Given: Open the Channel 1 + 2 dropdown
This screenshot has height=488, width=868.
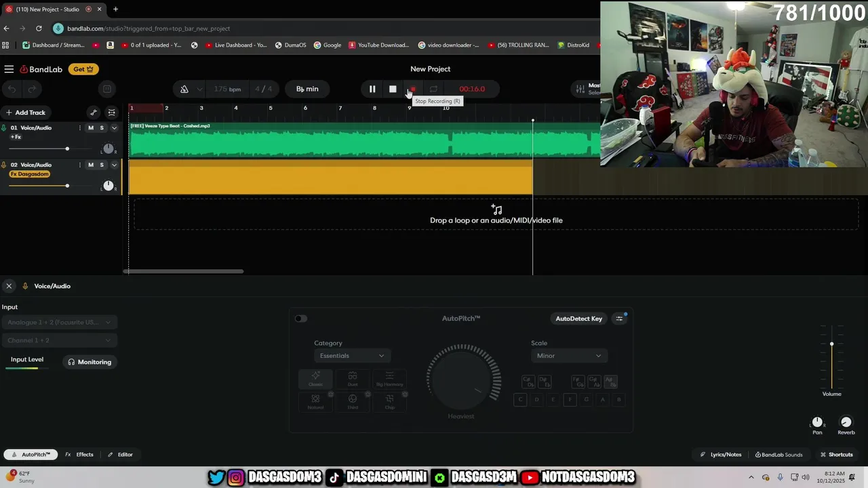Looking at the screenshot, I should point(59,340).
